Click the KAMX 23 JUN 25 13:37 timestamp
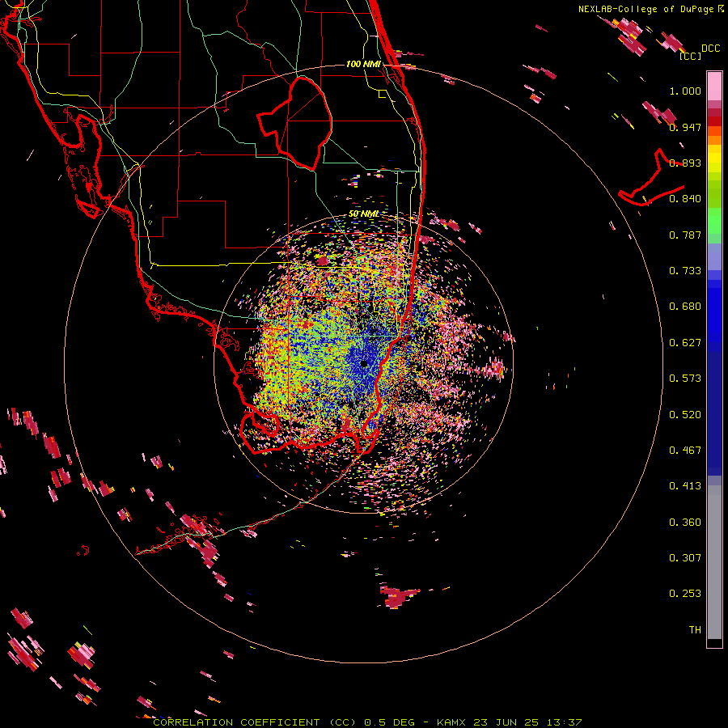Screen dimensions: 728x728 click(510, 722)
